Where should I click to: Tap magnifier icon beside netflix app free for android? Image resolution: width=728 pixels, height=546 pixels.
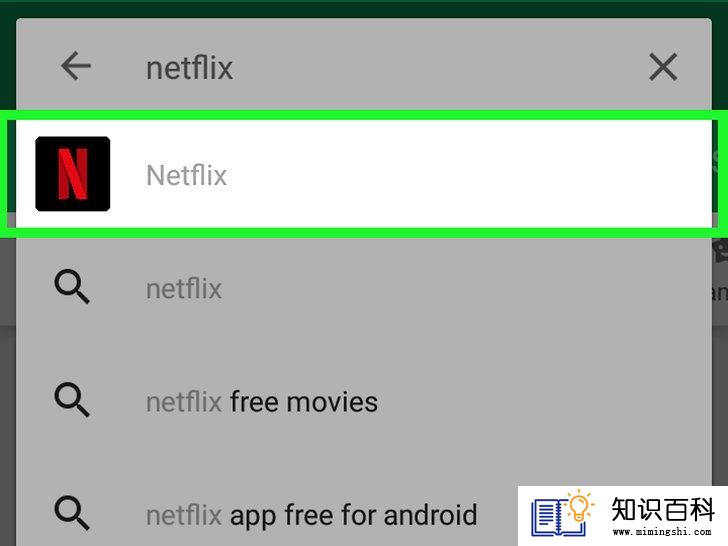[x=72, y=513]
